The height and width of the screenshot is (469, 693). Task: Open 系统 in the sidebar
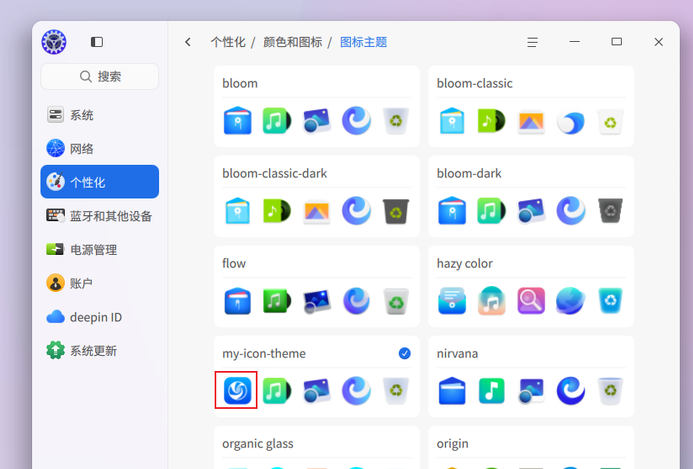click(100, 115)
